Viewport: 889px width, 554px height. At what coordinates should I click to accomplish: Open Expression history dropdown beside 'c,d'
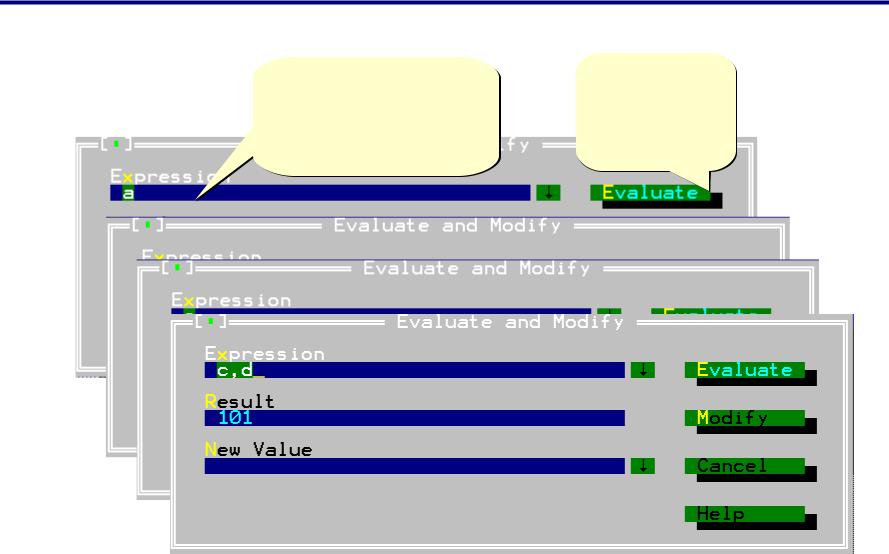coord(642,370)
